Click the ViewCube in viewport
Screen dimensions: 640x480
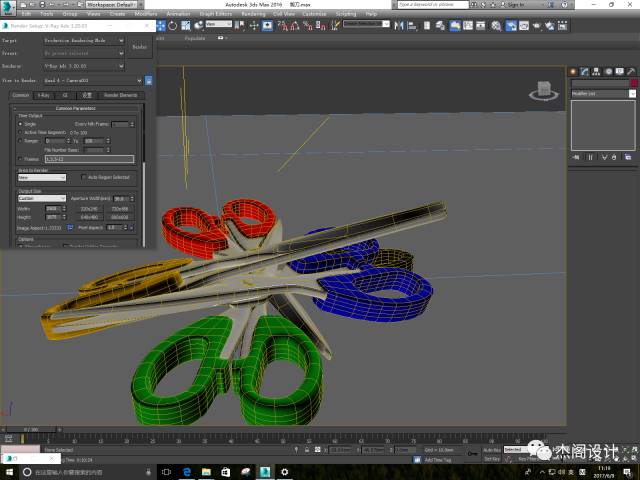pyautogui.click(x=544, y=91)
